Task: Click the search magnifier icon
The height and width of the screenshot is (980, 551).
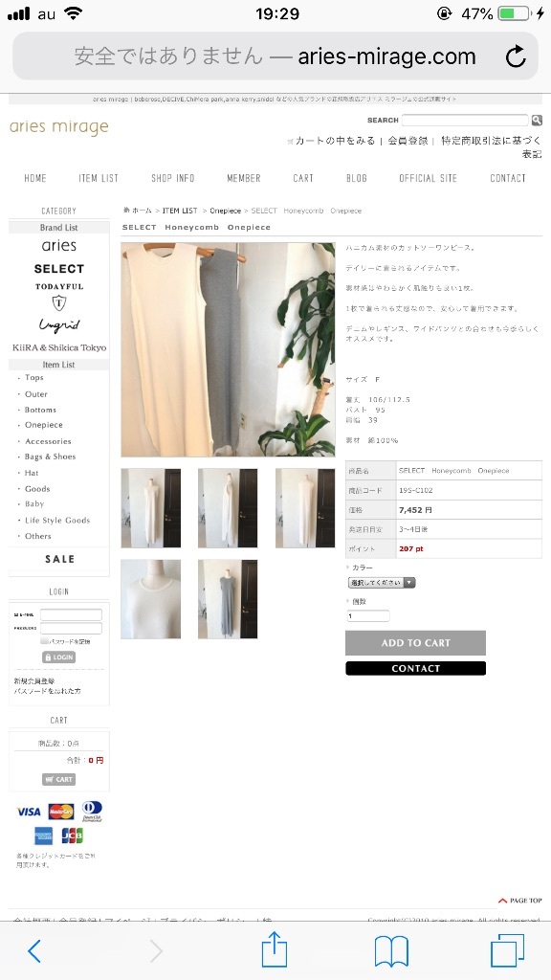Action: pyautogui.click(x=537, y=120)
